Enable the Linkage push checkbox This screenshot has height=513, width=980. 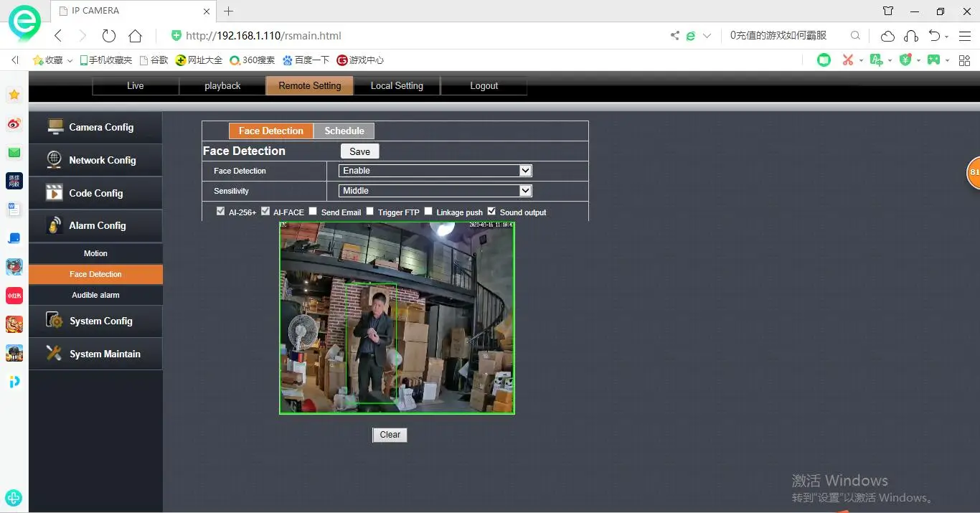(428, 211)
